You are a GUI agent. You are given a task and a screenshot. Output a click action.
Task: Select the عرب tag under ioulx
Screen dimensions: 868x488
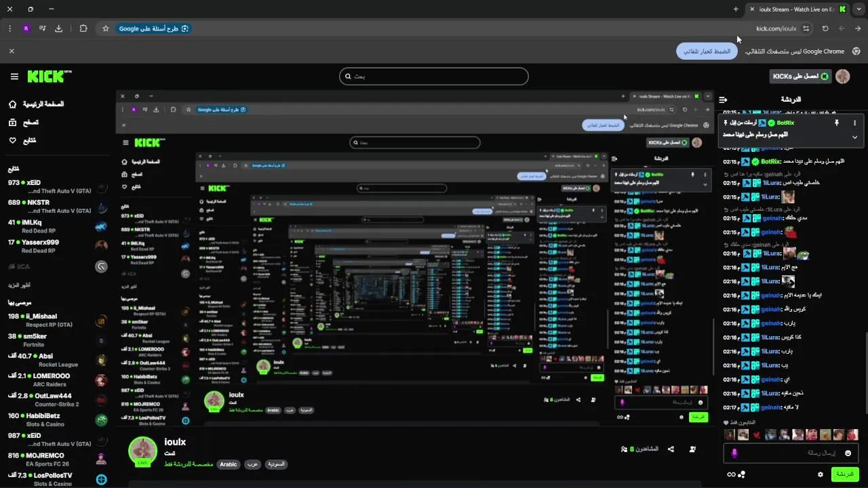coord(252,465)
